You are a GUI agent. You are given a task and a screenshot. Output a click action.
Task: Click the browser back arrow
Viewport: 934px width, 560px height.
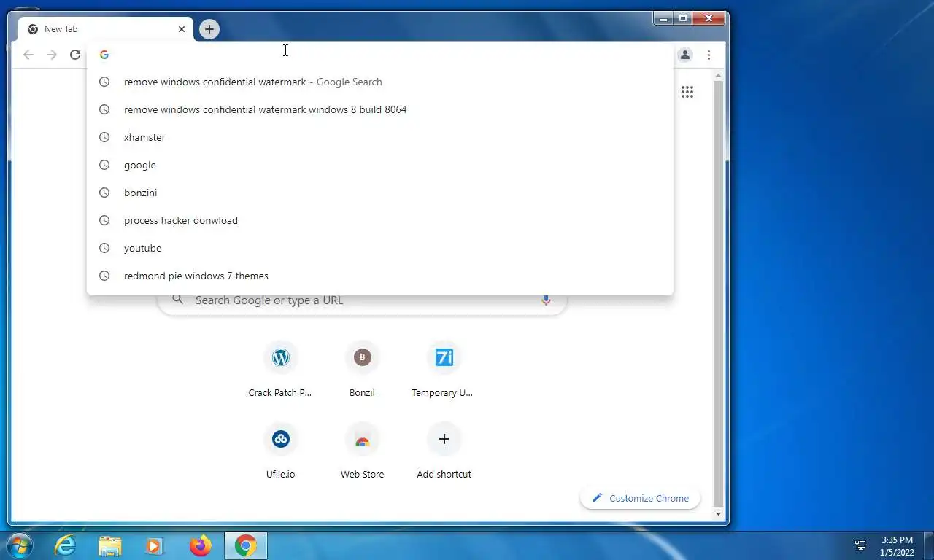click(28, 55)
